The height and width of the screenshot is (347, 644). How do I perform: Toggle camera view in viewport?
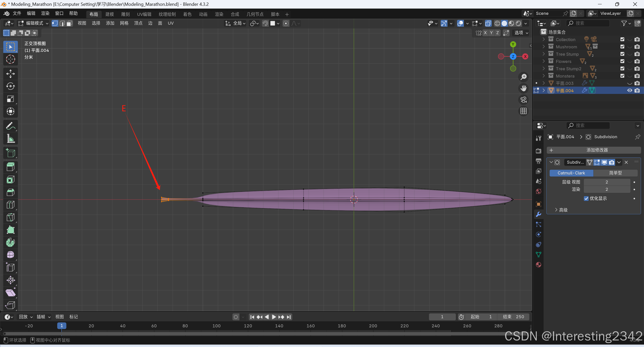coord(523,100)
